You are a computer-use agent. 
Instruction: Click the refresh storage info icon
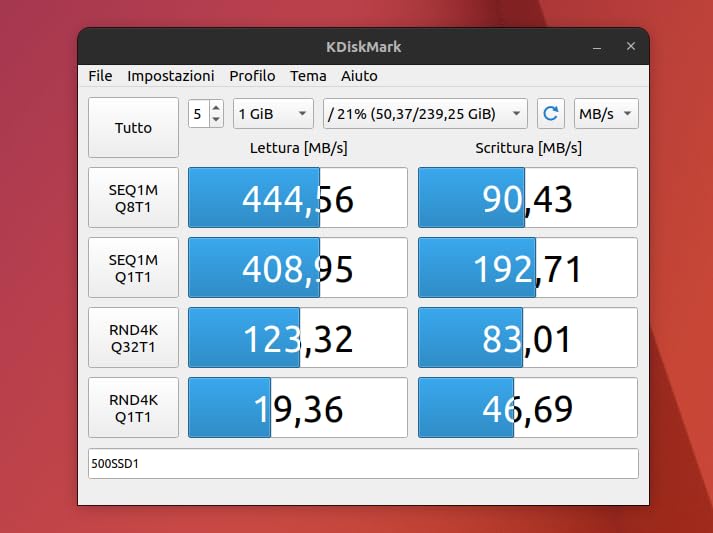[551, 114]
